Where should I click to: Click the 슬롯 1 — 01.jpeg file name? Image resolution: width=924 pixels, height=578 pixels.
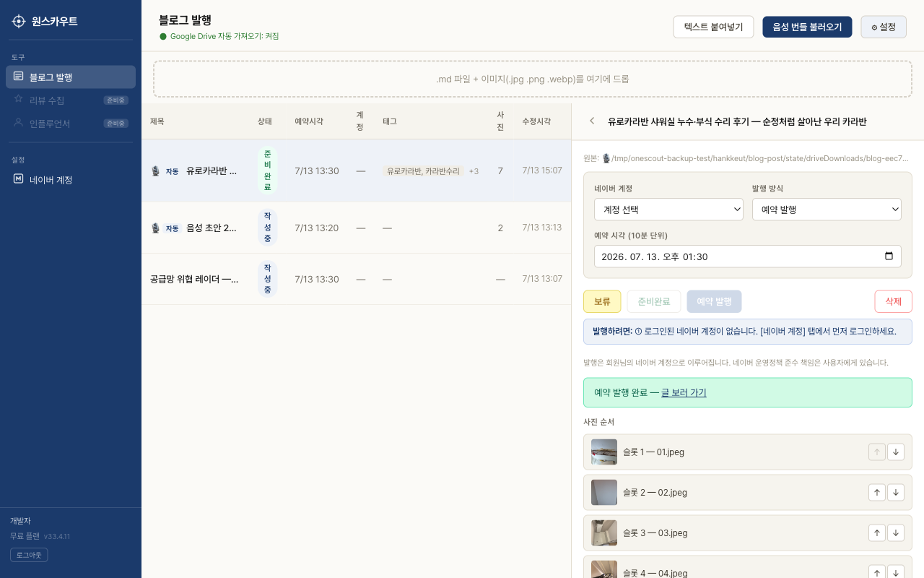[653, 452]
